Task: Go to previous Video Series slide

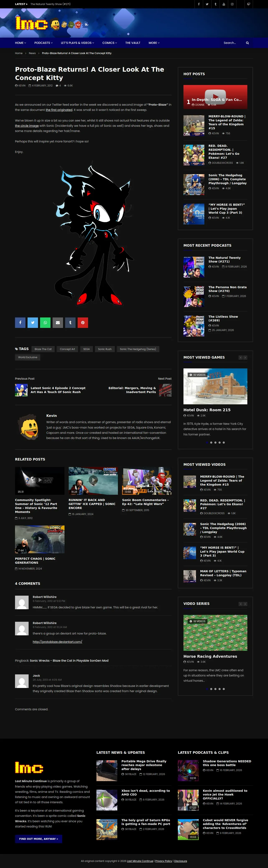Action: click(x=241, y=604)
